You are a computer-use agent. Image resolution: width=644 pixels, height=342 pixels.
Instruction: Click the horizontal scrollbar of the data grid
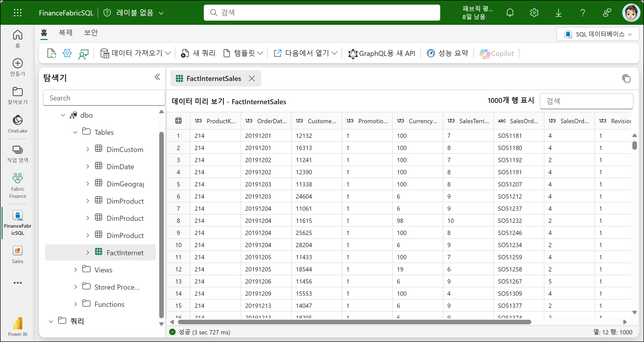tap(354, 322)
